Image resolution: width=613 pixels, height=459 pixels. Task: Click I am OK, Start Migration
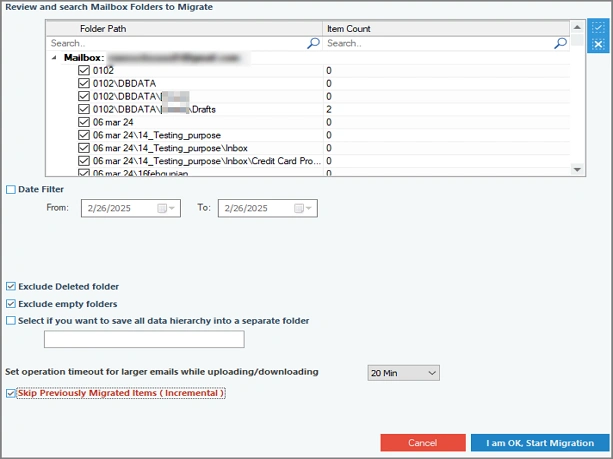539,442
